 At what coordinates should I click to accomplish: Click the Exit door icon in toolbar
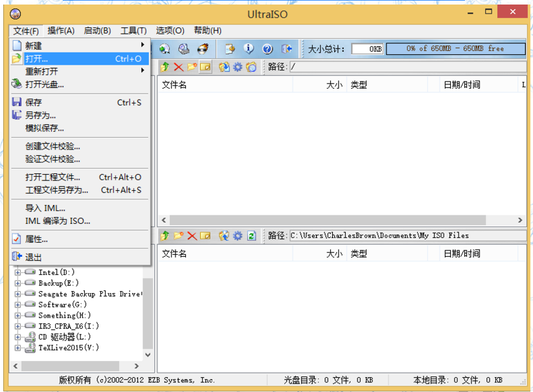click(286, 49)
